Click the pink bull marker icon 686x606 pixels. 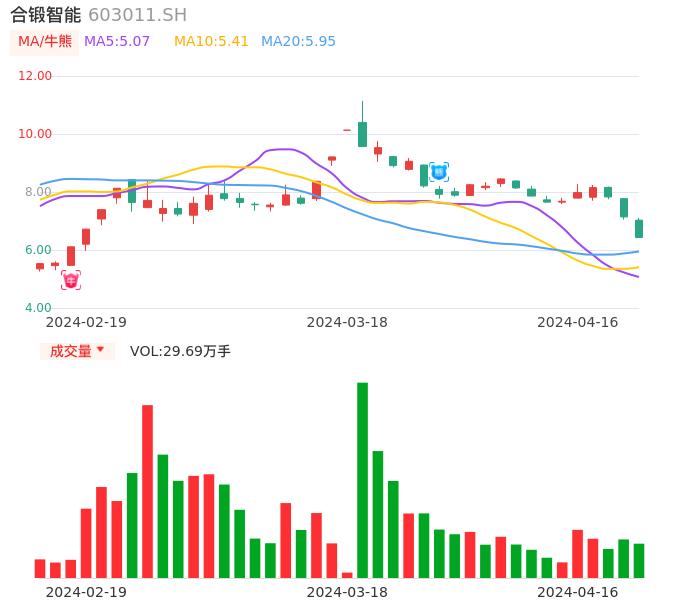point(70,280)
